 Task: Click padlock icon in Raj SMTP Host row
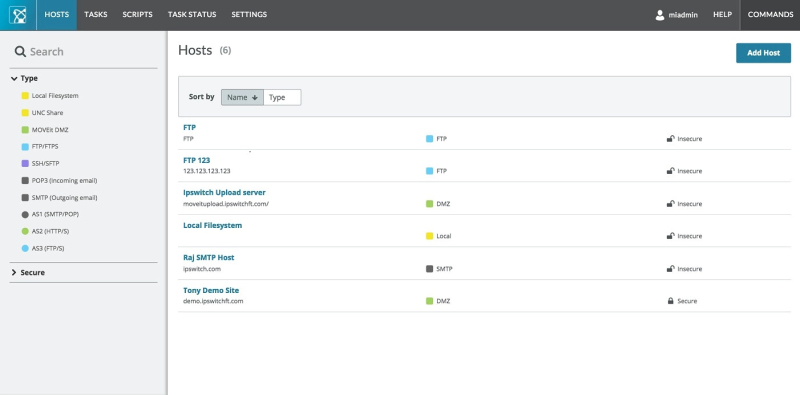[671, 268]
